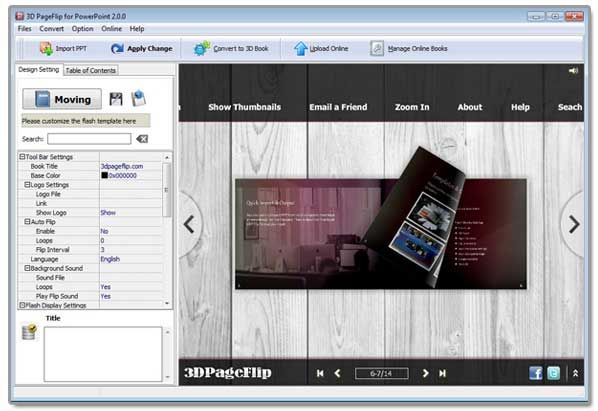Viewport: 598px width, 411px height.
Task: Click the Play Flip Sound value Yes
Action: coord(106,296)
